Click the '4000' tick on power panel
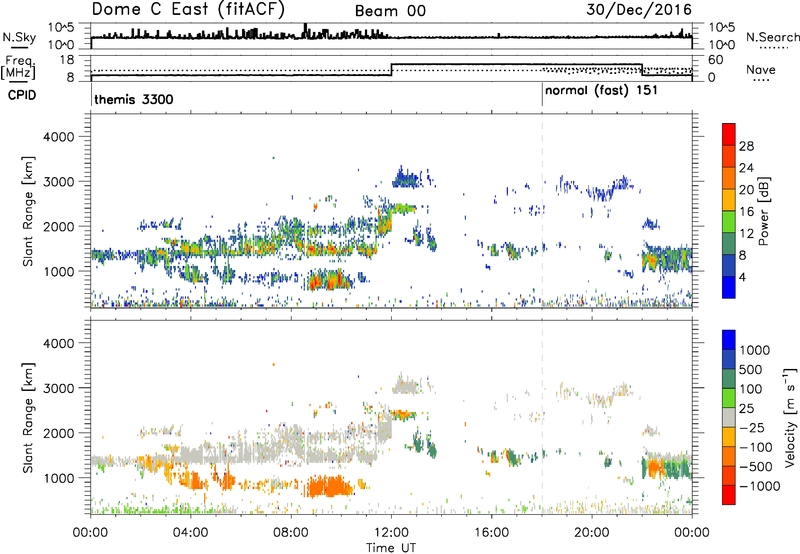The width and height of the screenshot is (800, 554). [x=58, y=137]
